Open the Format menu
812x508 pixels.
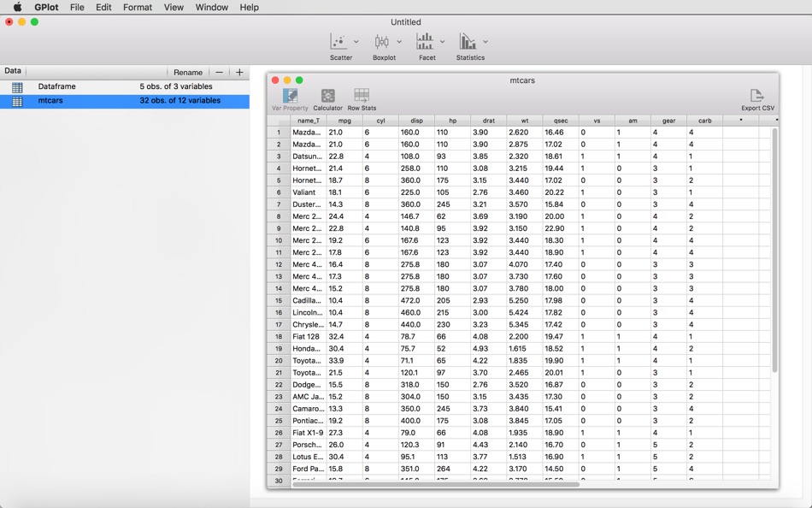[x=138, y=7]
